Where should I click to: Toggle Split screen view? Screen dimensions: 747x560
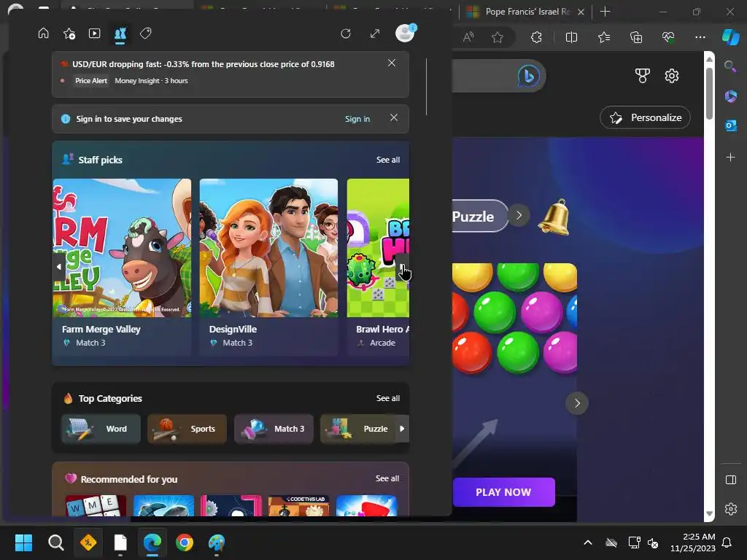click(x=571, y=37)
